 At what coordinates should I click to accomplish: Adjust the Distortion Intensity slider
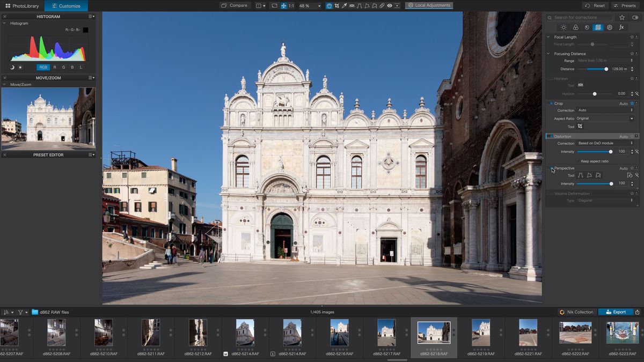click(595, 152)
